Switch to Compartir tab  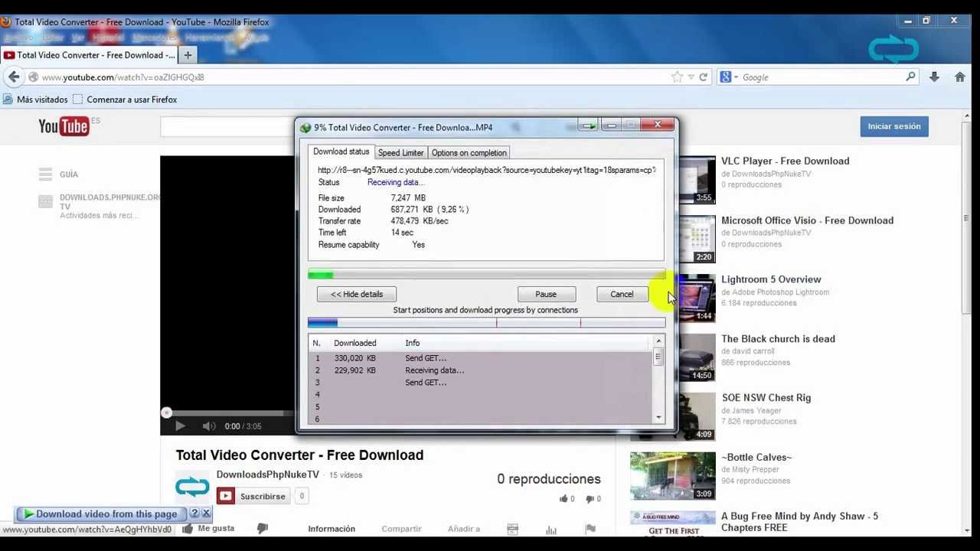coord(401,529)
